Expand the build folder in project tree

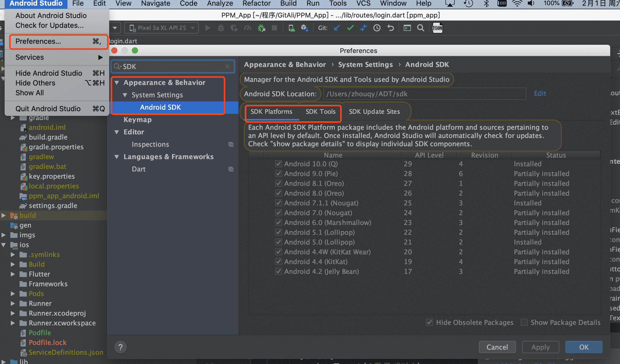tap(4, 215)
